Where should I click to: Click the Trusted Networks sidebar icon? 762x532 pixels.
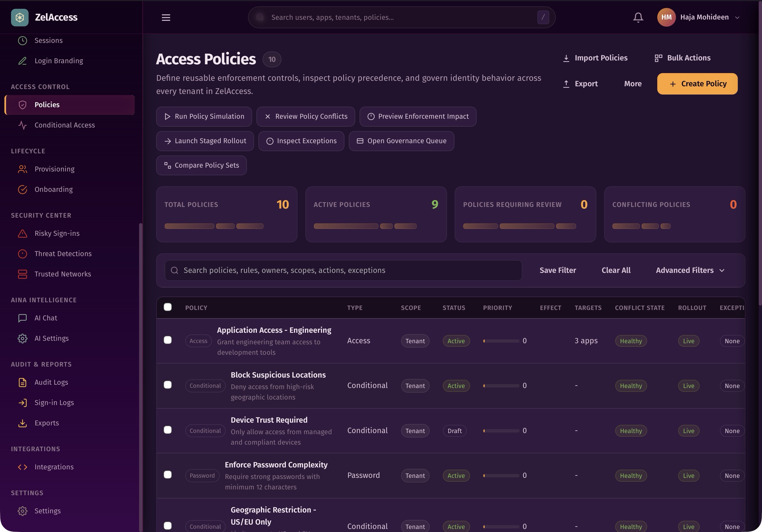(x=22, y=274)
